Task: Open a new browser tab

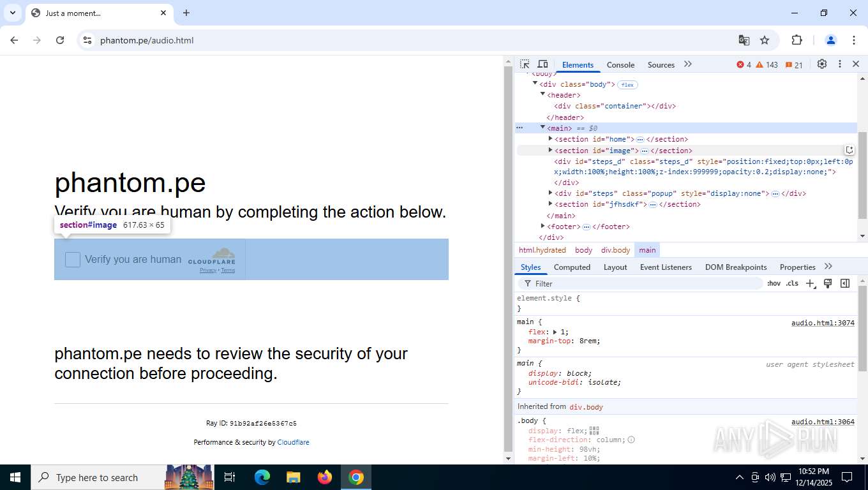Action: pyautogui.click(x=186, y=13)
